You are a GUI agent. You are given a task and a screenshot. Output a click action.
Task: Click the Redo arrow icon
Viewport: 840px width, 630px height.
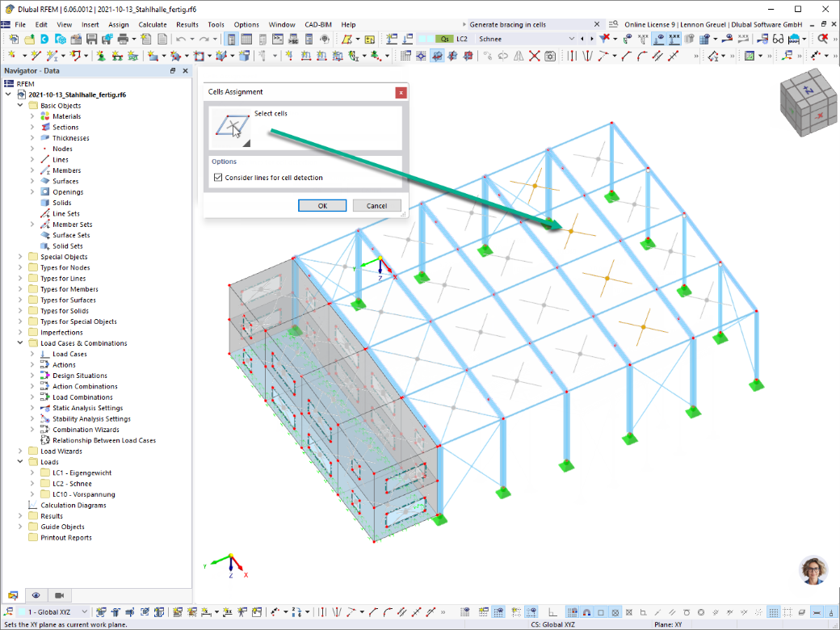pos(204,39)
